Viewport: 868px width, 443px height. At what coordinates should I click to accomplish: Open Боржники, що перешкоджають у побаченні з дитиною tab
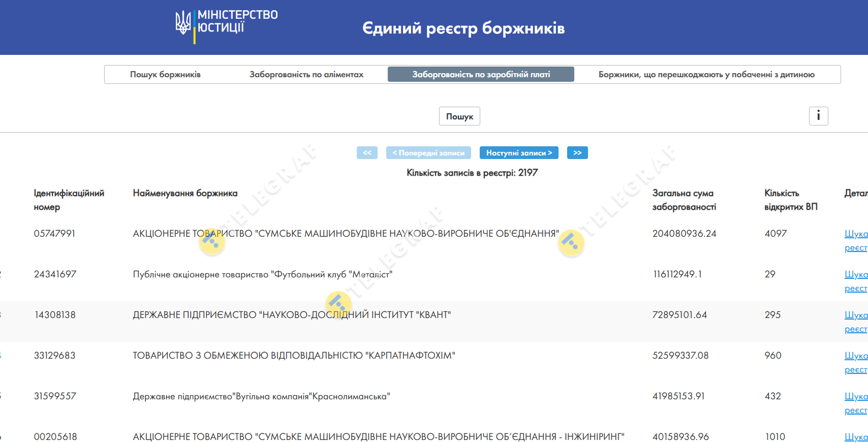706,74
